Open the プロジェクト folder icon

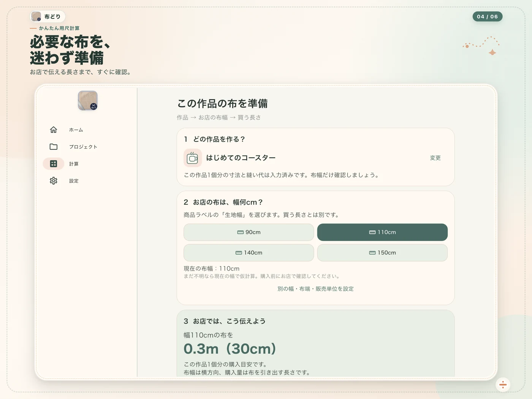[x=54, y=147]
